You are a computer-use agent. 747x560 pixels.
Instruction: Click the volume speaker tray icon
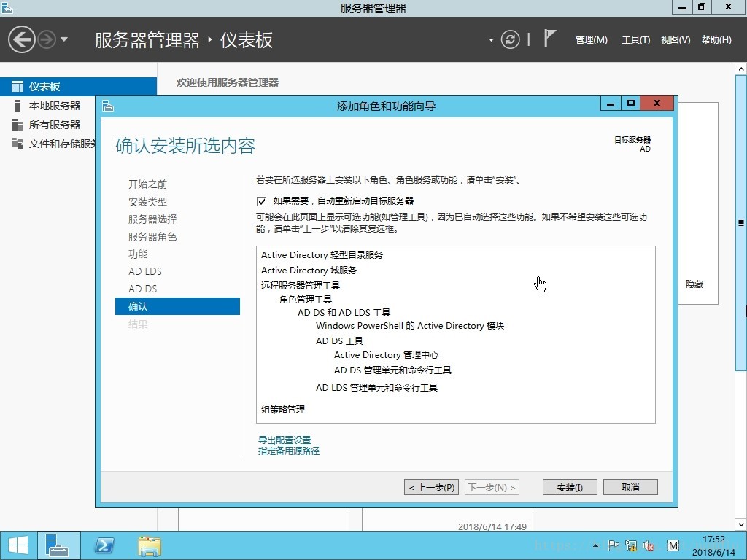click(x=648, y=545)
